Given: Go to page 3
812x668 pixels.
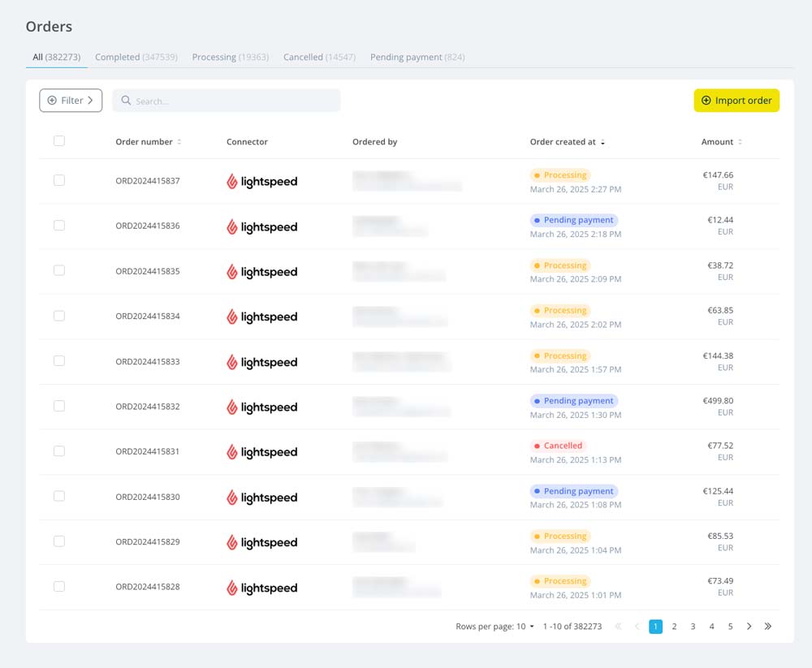Looking at the screenshot, I should pos(693,627).
